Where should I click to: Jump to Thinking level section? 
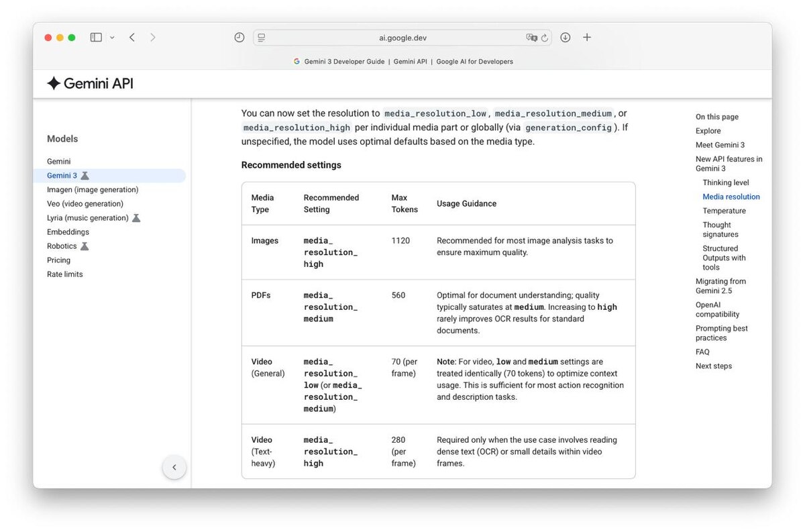(x=726, y=182)
